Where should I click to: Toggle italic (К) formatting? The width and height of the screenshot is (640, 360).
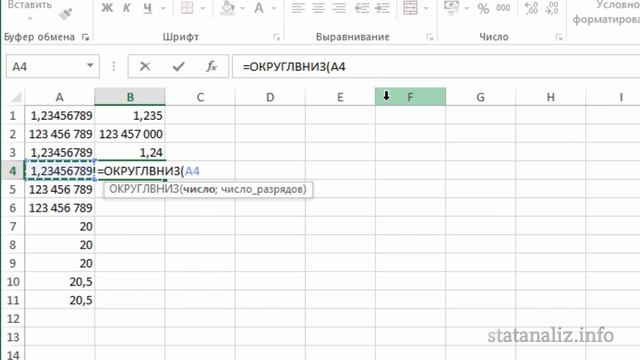[127, 8]
